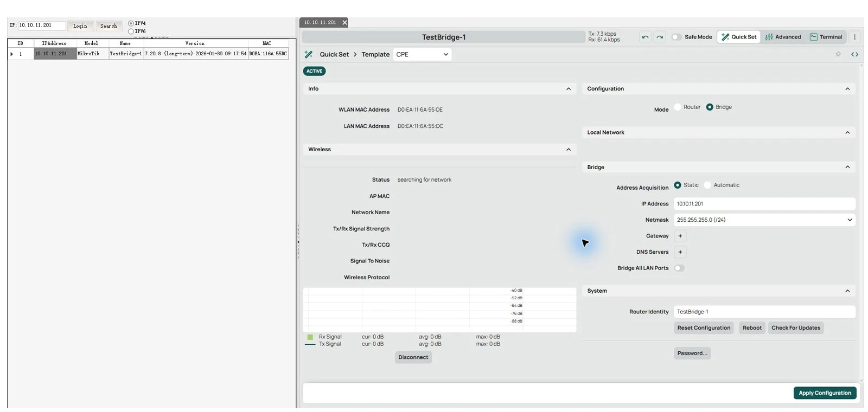Screen dimensions: 868x412
Task: Open the Terminal tab
Action: pyautogui.click(x=826, y=37)
